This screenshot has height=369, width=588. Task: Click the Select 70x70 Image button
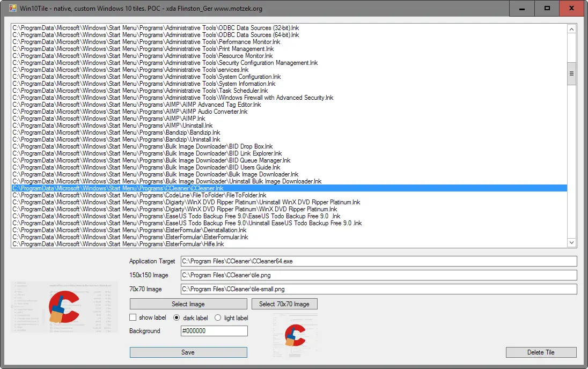[284, 304]
